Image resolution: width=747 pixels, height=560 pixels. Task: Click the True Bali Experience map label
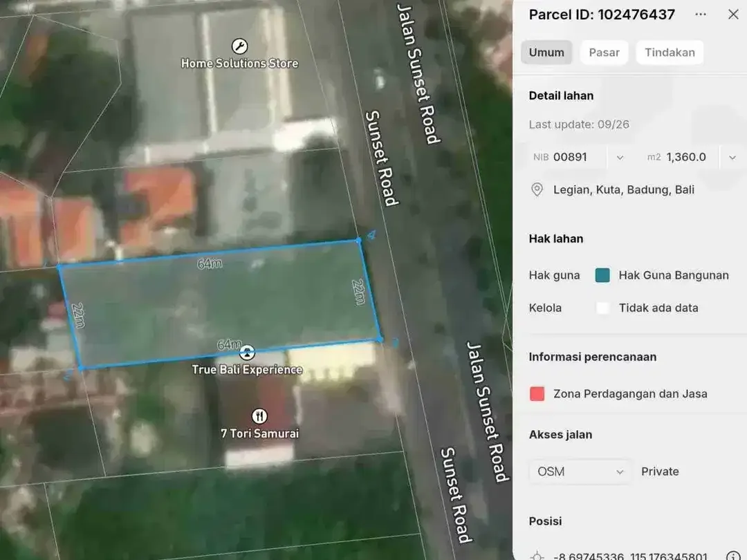tap(247, 369)
